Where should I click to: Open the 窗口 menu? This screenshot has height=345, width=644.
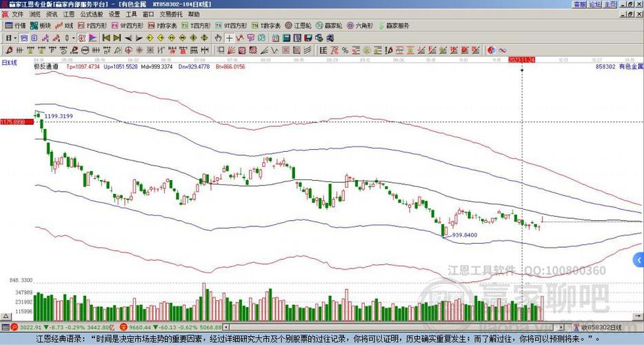point(148,14)
